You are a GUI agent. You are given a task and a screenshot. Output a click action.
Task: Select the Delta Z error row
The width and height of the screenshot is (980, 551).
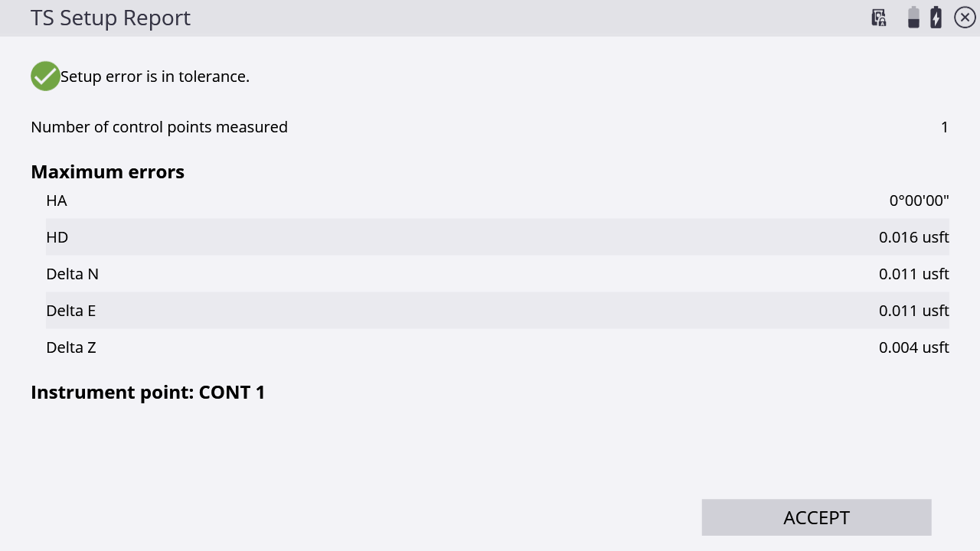point(498,347)
